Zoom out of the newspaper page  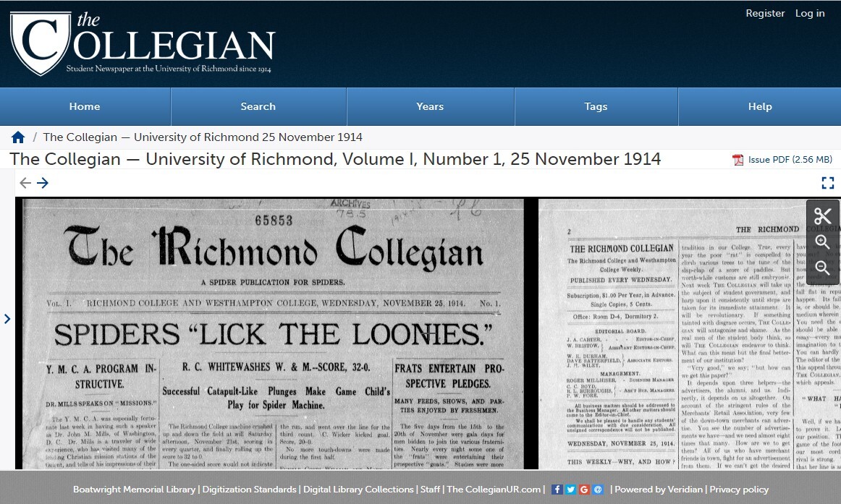coord(823,268)
